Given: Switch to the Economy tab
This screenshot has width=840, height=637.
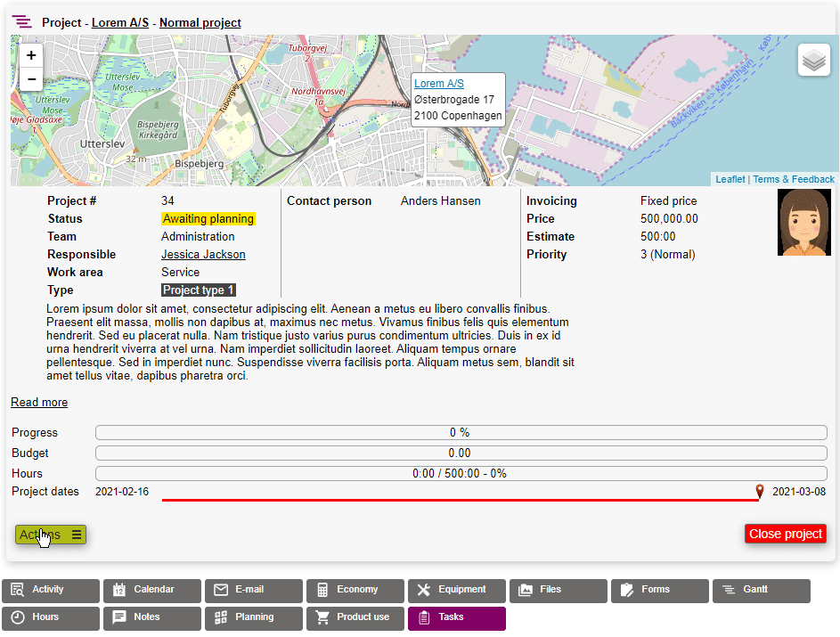Looking at the screenshot, I should pyautogui.click(x=355, y=590).
